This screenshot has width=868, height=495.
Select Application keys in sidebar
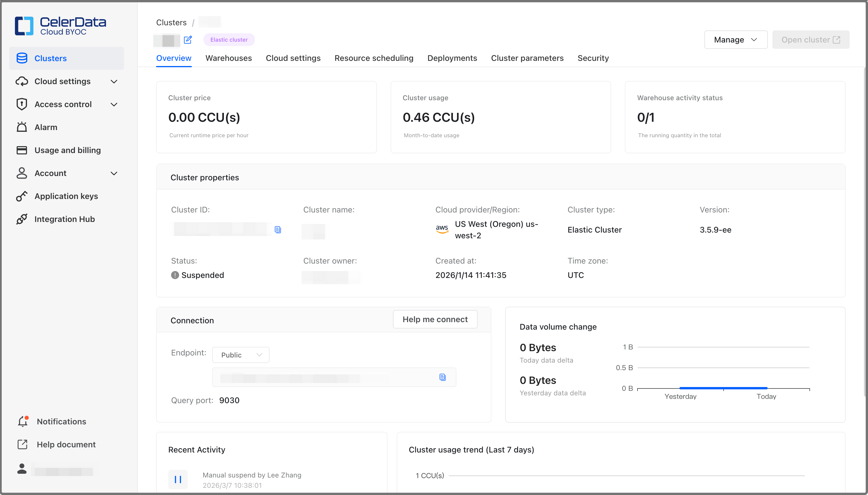coord(66,196)
